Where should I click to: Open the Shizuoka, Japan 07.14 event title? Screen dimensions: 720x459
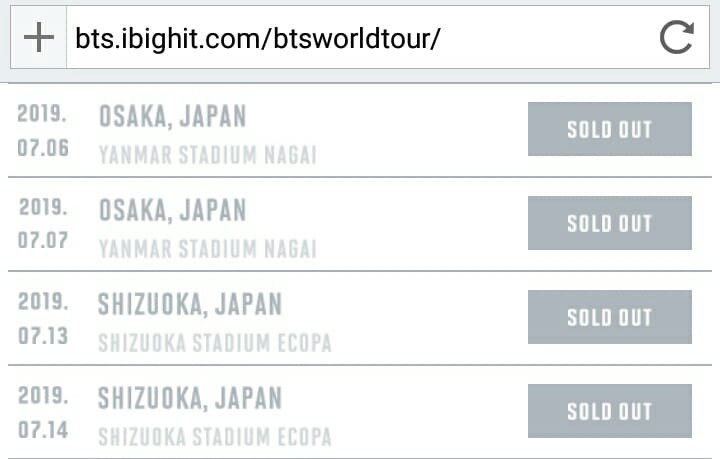(190, 398)
